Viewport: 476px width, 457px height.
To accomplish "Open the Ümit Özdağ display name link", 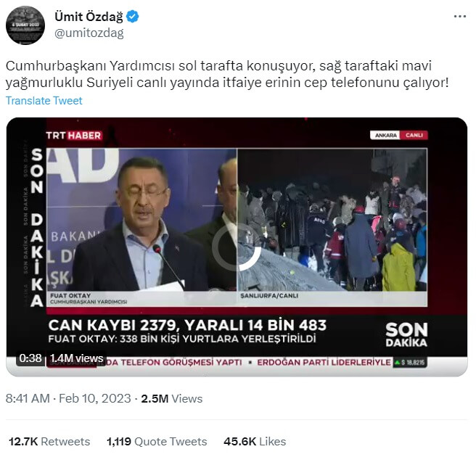I will click(86, 17).
